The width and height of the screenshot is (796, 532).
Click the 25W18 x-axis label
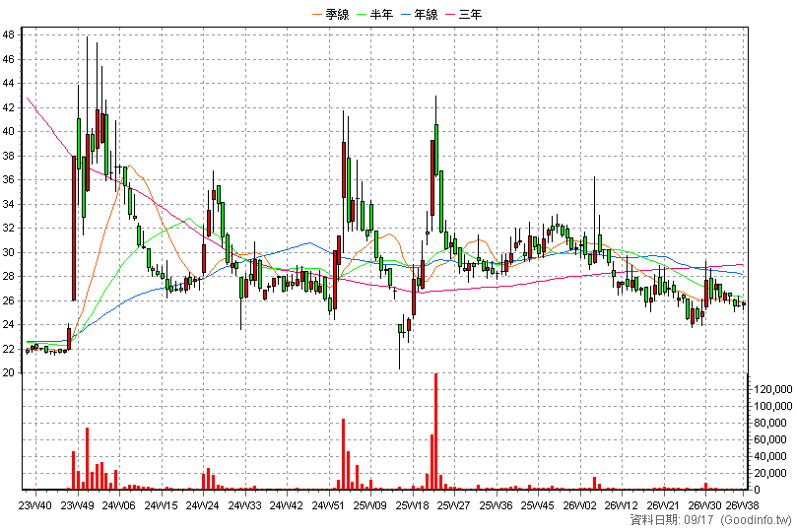412,505
